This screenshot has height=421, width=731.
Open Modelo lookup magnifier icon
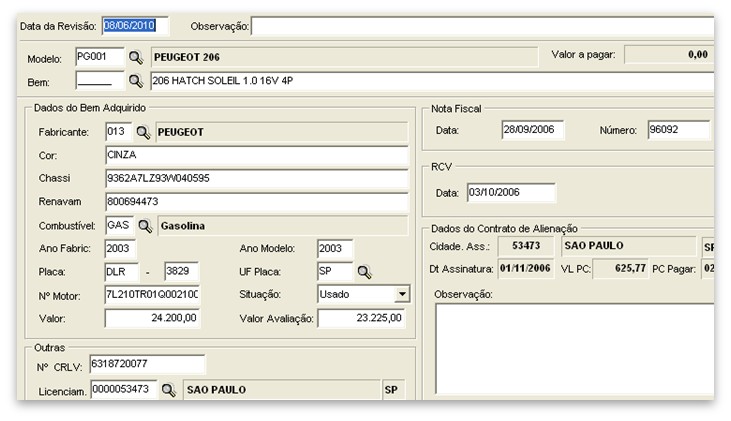pos(136,57)
